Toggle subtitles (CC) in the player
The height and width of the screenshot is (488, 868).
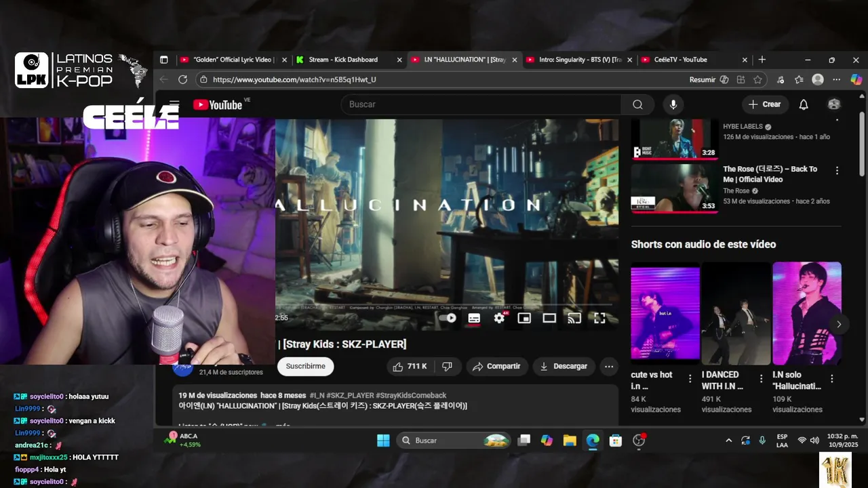point(474,318)
